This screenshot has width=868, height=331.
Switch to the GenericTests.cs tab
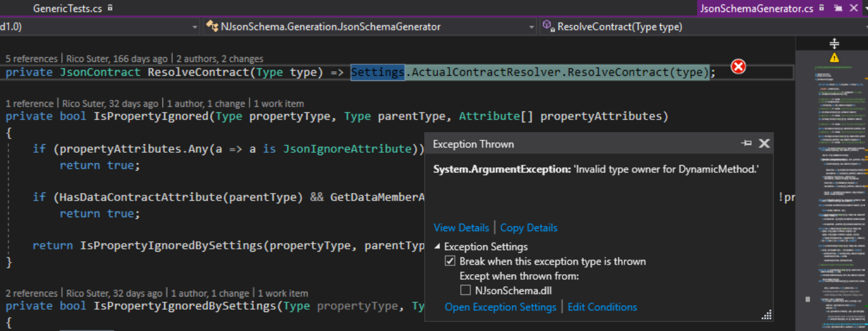coord(69,7)
